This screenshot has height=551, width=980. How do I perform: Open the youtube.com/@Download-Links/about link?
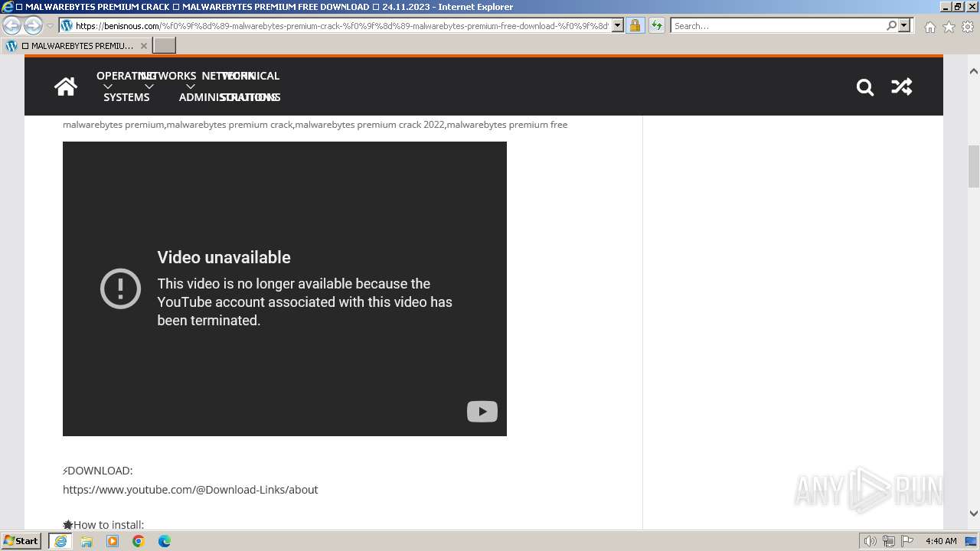click(x=190, y=490)
